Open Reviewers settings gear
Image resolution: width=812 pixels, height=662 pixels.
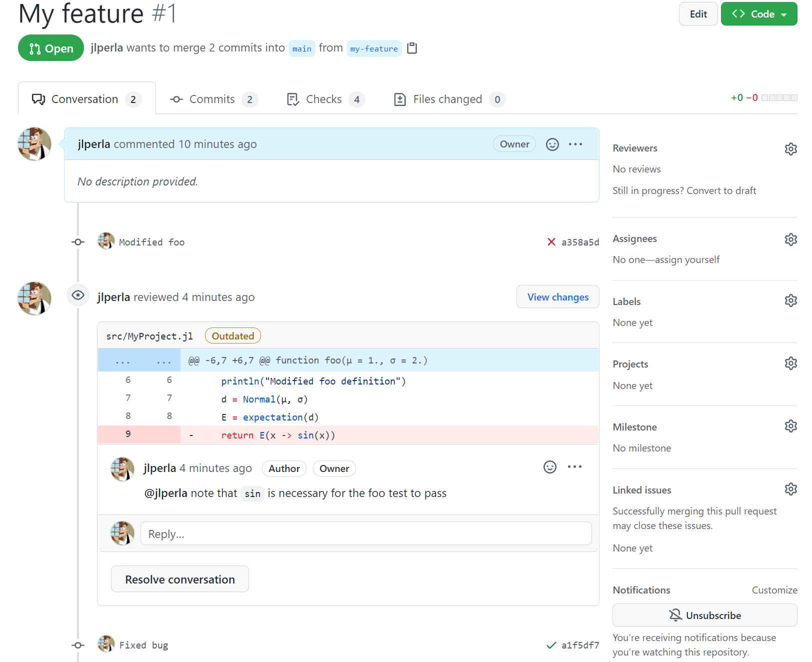tap(790, 149)
